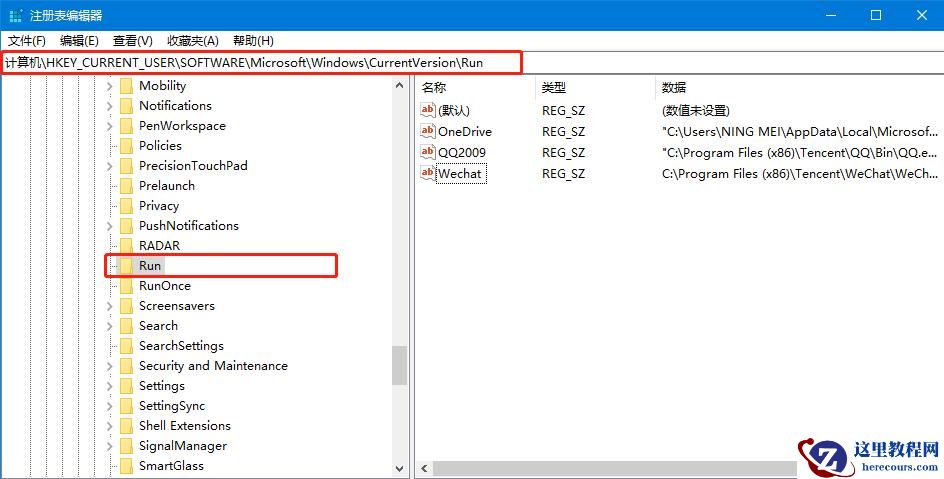This screenshot has width=944, height=479.
Task: Select the Privacy key label
Action: (x=159, y=206)
